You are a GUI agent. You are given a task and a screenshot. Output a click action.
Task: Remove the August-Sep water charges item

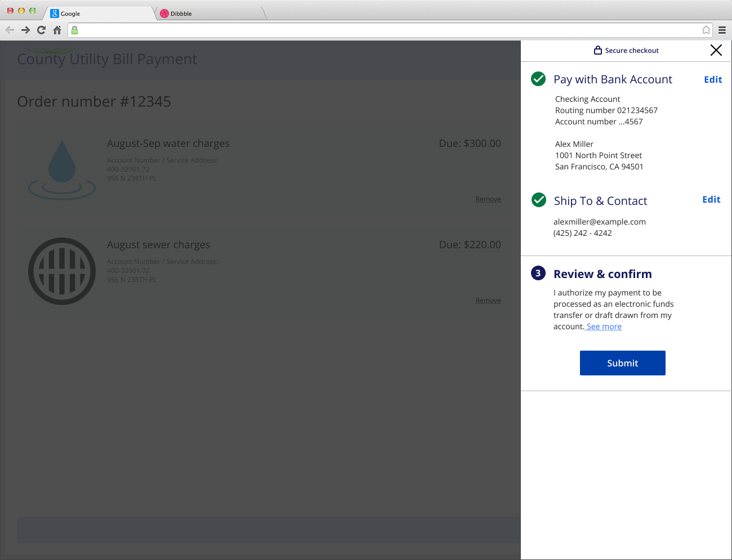click(x=488, y=199)
